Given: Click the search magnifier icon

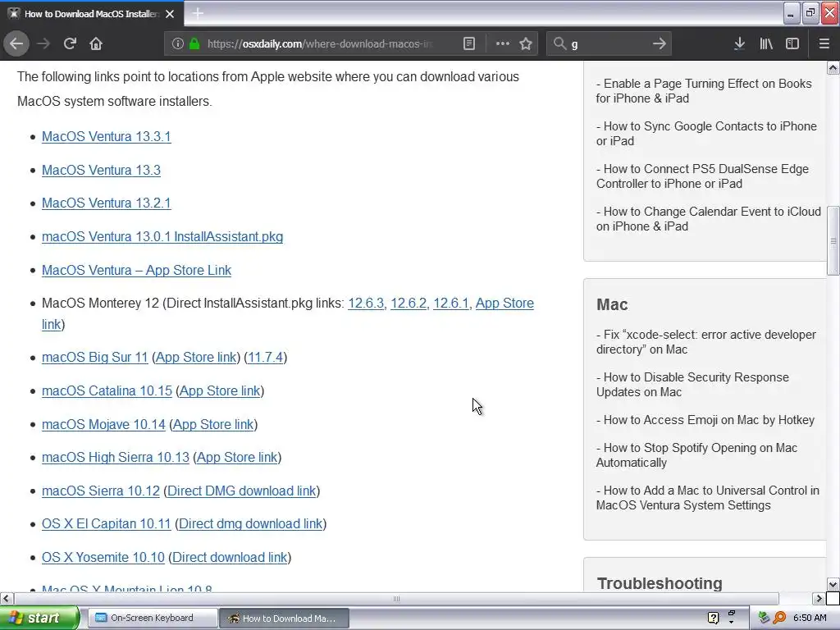Looking at the screenshot, I should [559, 44].
